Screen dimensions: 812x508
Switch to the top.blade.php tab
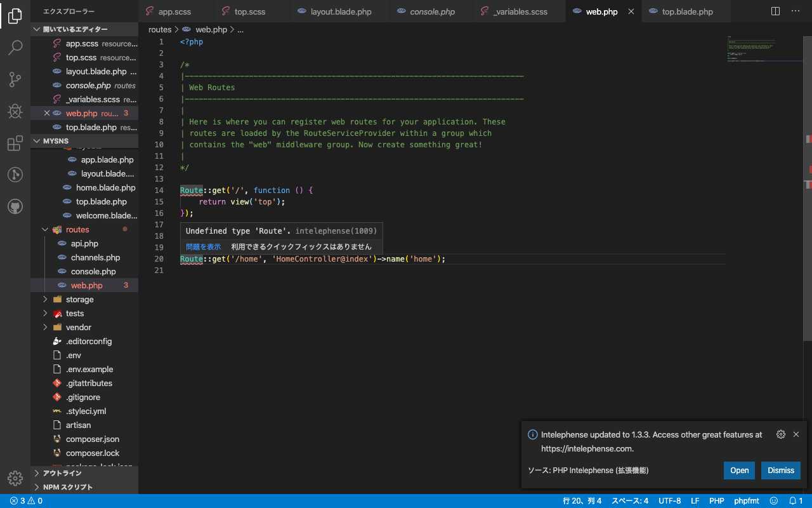pyautogui.click(x=686, y=11)
